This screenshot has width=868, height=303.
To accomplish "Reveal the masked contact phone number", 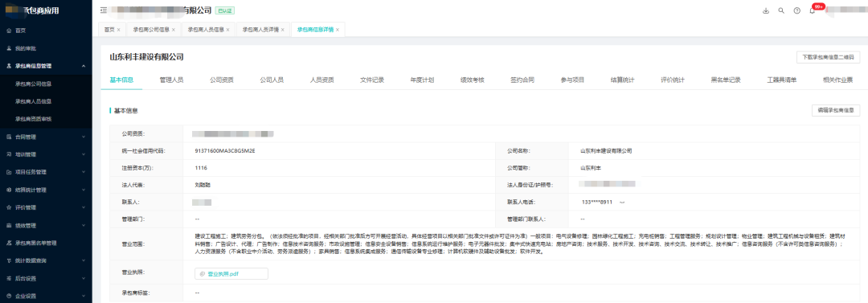I will tap(621, 203).
